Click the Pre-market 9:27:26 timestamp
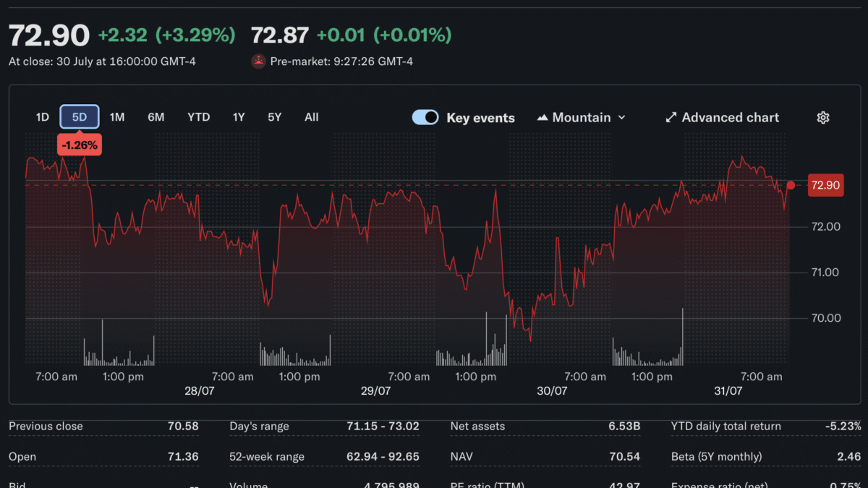The height and width of the screenshot is (488, 868). (x=342, y=61)
